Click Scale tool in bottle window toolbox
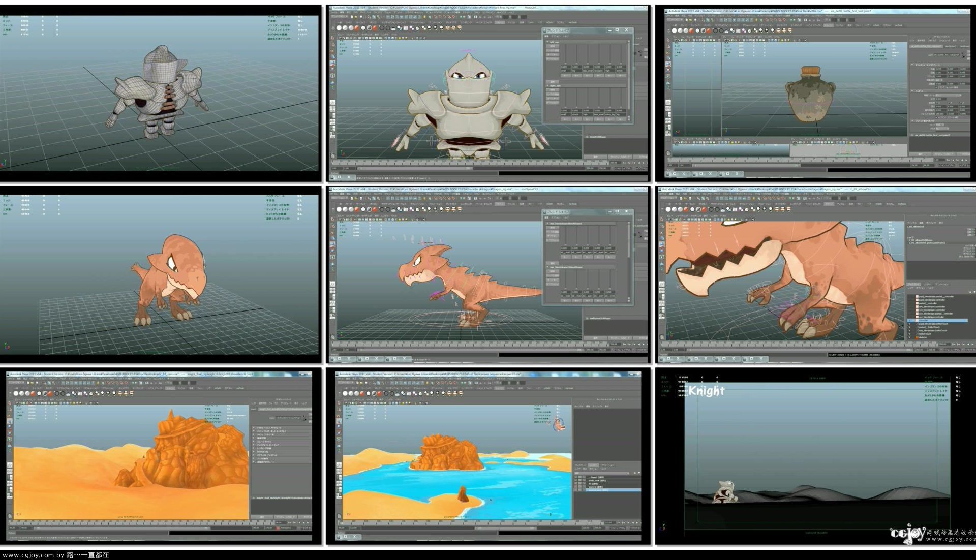The width and height of the screenshot is (976, 560). coord(668,71)
